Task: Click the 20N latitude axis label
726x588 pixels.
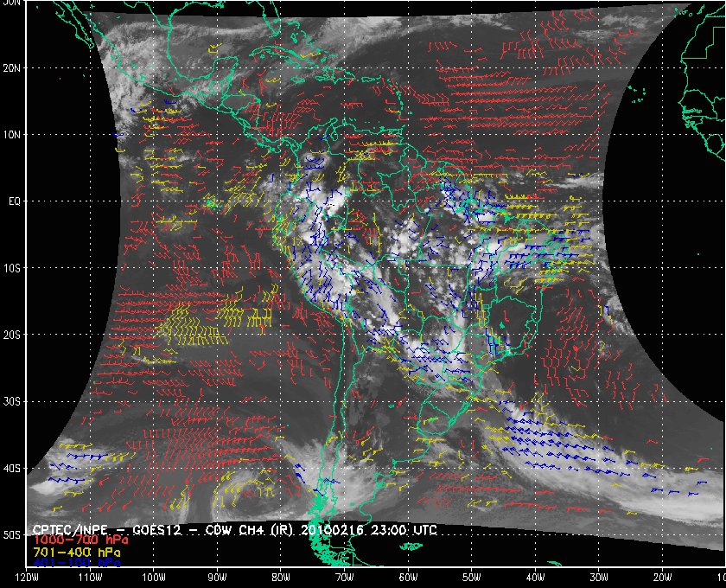Action: click(12, 68)
